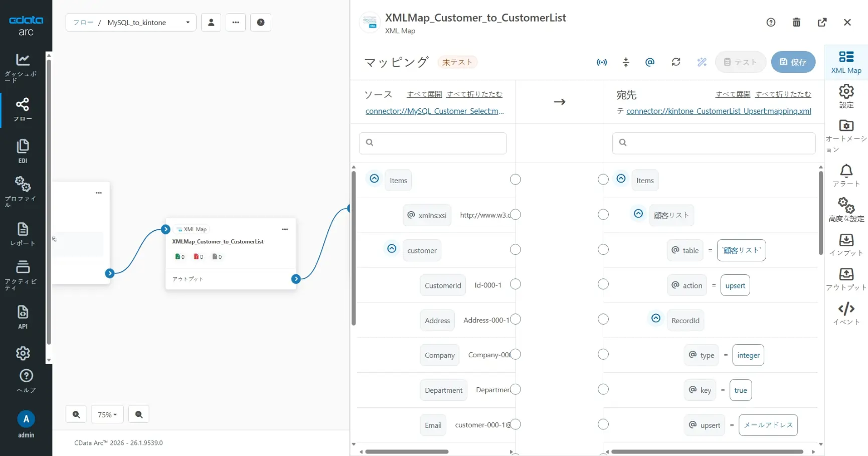Open the flow more options ellipsis button
The width and height of the screenshot is (868, 456).
coord(236,22)
